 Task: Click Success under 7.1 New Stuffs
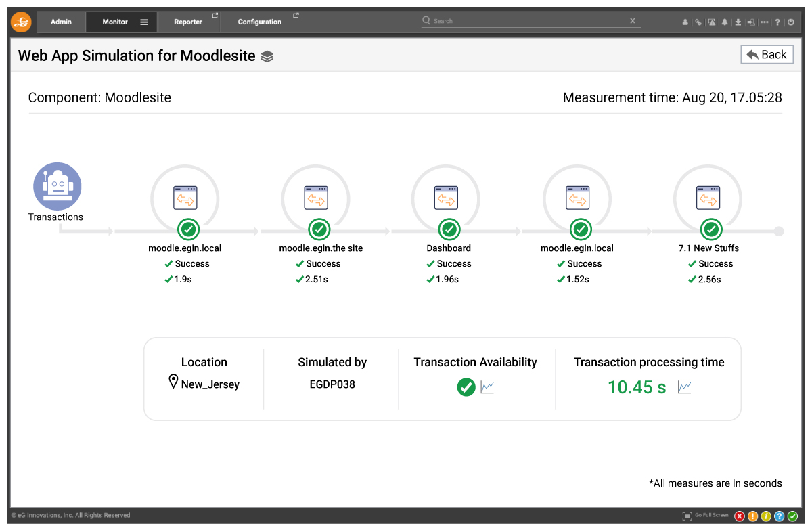(x=716, y=264)
